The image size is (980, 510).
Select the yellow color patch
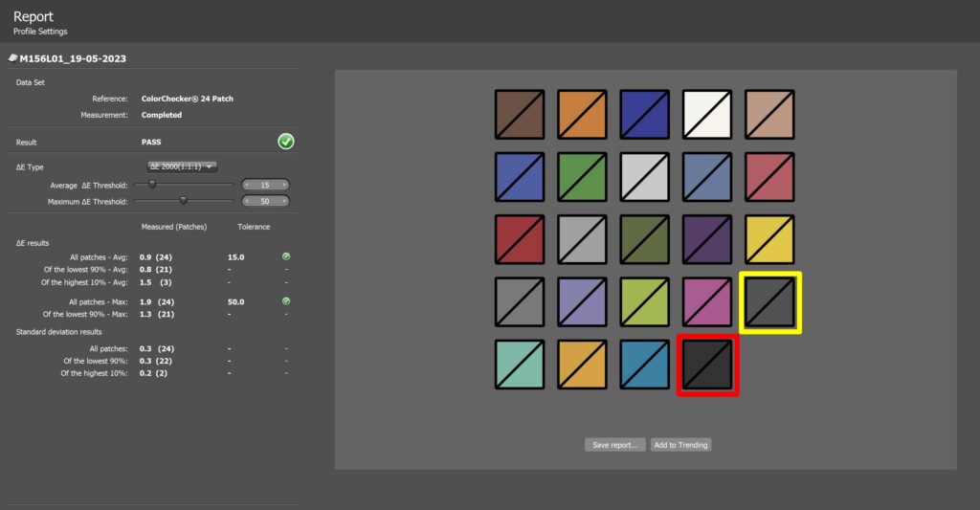click(769, 239)
